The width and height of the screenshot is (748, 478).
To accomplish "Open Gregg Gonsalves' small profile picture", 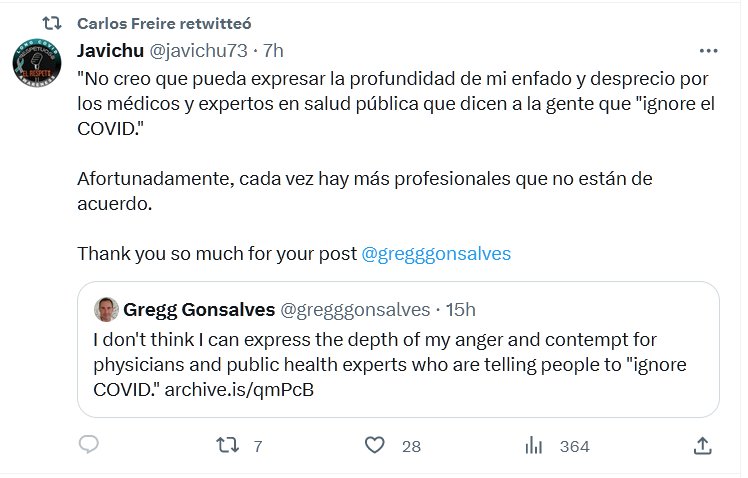I will coord(106,308).
